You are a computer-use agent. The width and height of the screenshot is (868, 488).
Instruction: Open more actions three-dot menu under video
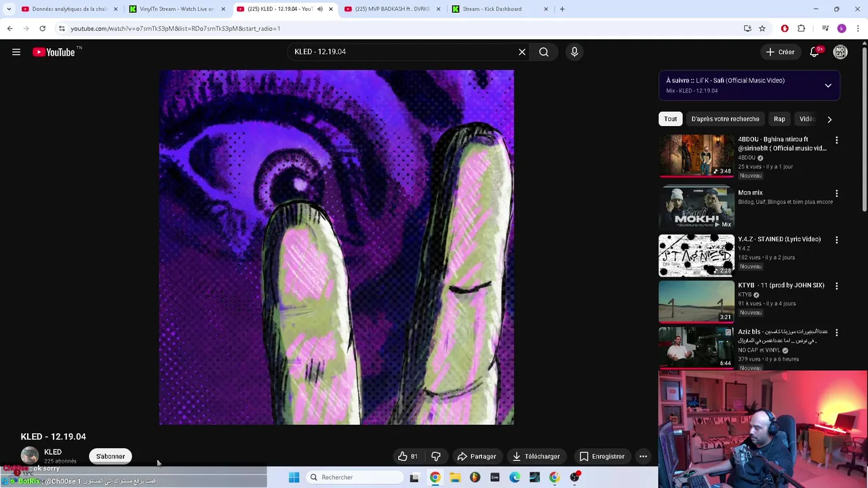click(643, 457)
